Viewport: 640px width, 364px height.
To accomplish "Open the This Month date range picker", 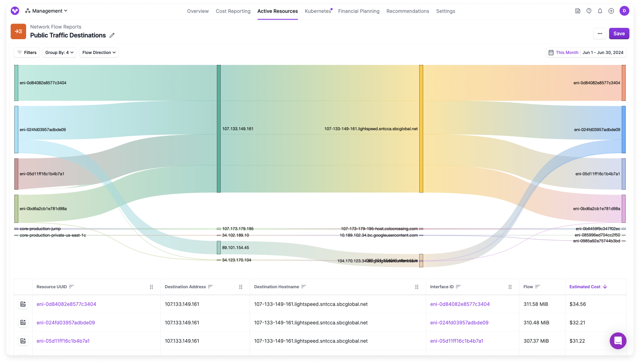I will (586, 53).
